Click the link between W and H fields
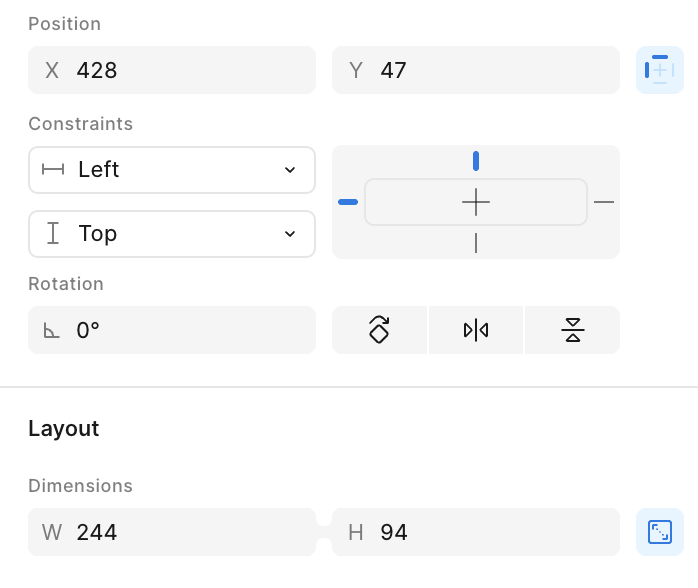698x588 pixels. (324, 532)
